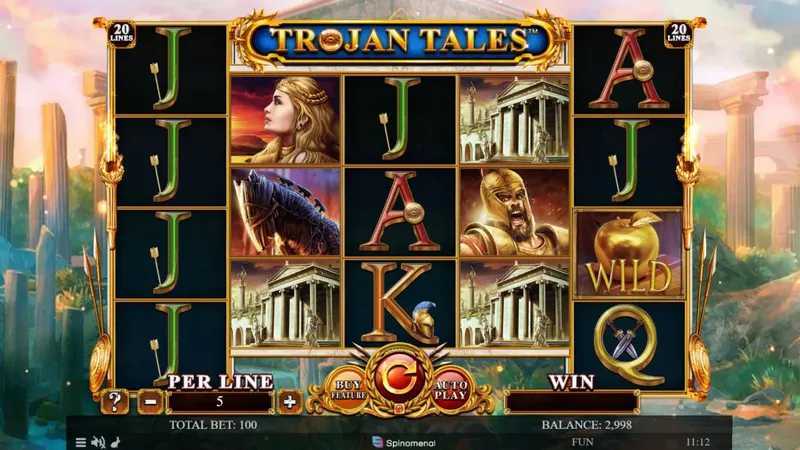Click the K symbol with helmet

[400, 304]
